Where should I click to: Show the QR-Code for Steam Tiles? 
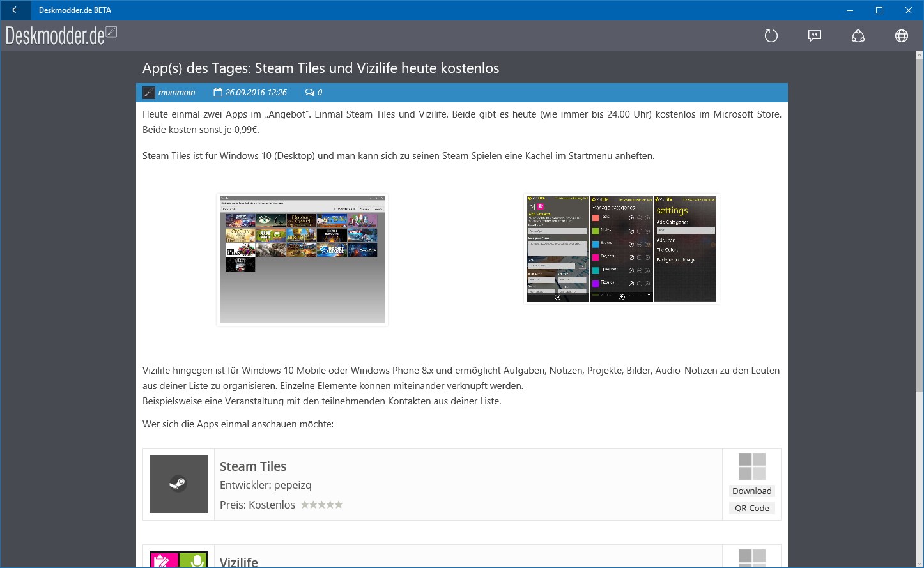752,508
